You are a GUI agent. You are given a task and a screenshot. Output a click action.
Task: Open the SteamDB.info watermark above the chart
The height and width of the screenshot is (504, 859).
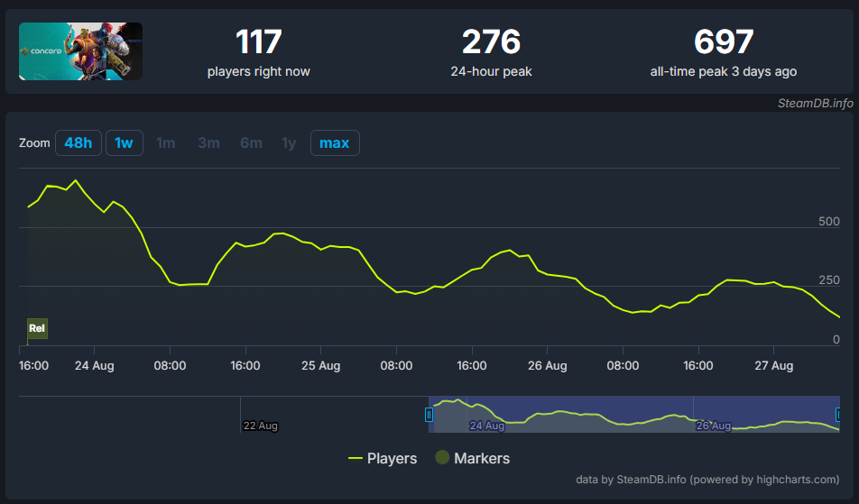click(815, 103)
